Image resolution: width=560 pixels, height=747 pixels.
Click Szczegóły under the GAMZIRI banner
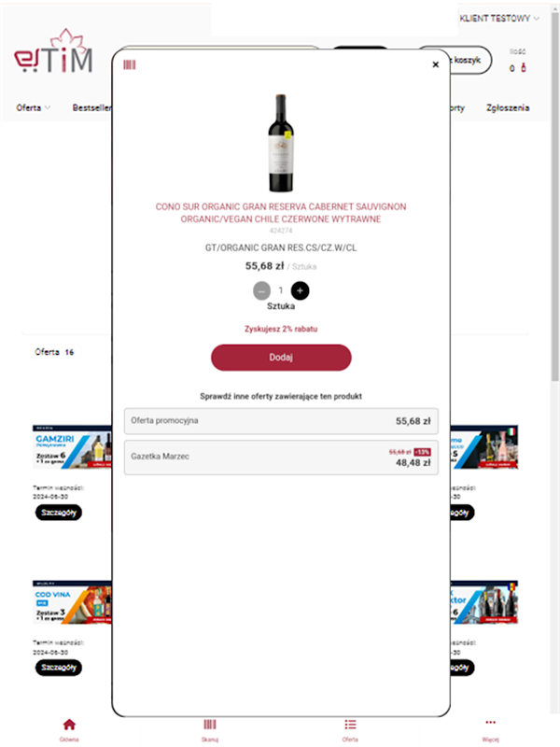click(x=59, y=513)
